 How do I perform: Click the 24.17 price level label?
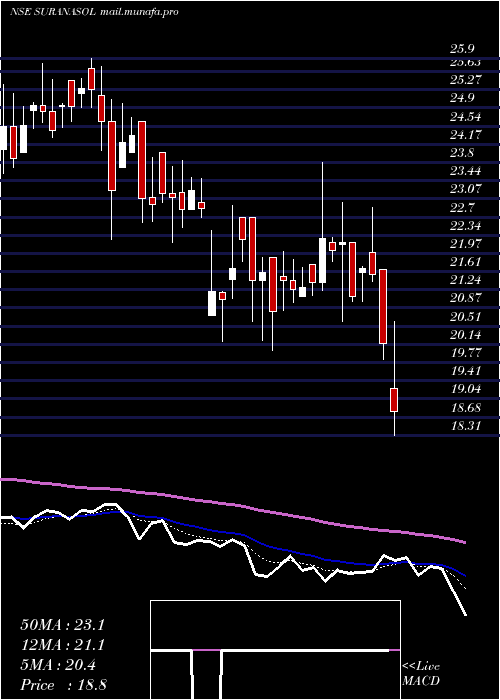coord(466,133)
